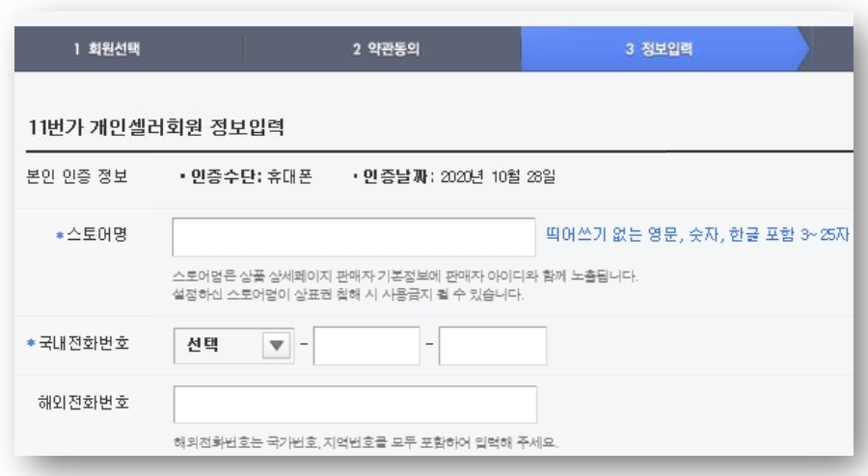Open the 국내전화번호 선택 dropdown
The height and width of the screenshot is (476, 868).
click(x=233, y=346)
